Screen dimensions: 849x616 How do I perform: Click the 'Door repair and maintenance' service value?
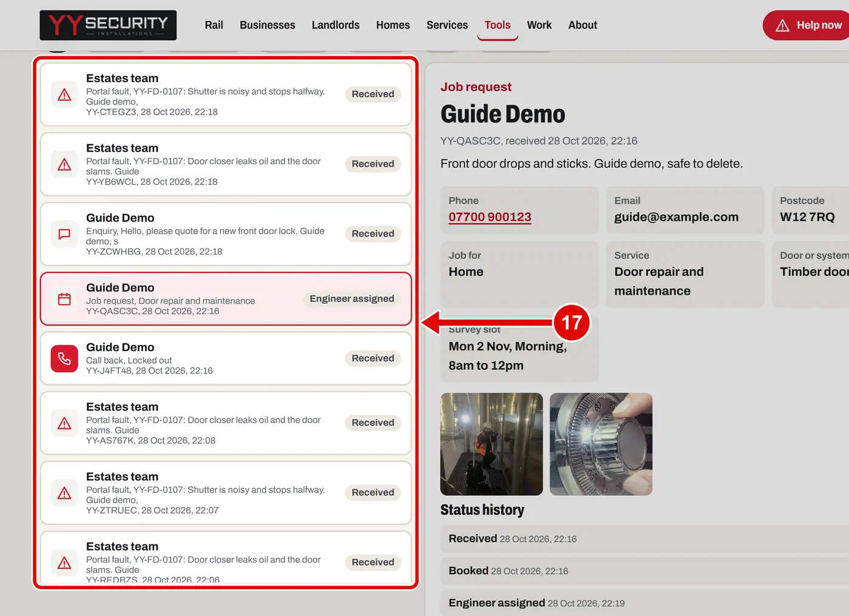pos(659,281)
